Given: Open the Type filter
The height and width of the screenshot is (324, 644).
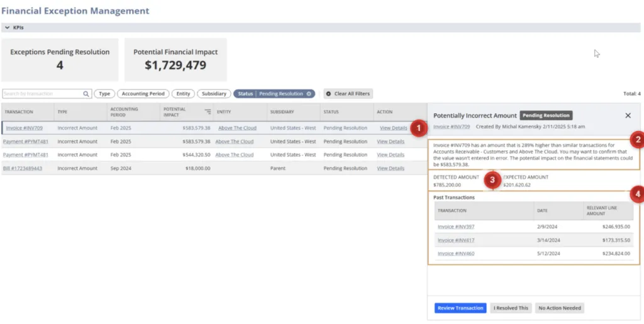Looking at the screenshot, I should pyautogui.click(x=104, y=94).
